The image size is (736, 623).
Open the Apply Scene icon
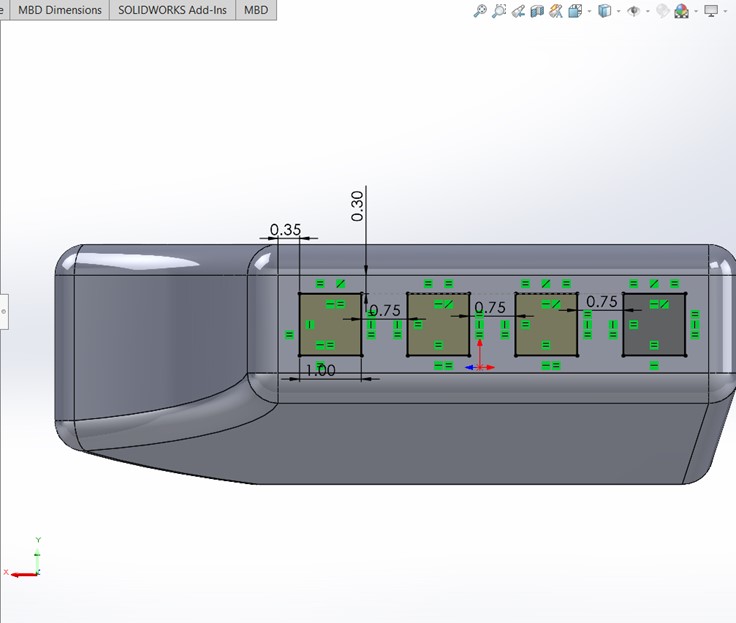coord(681,10)
